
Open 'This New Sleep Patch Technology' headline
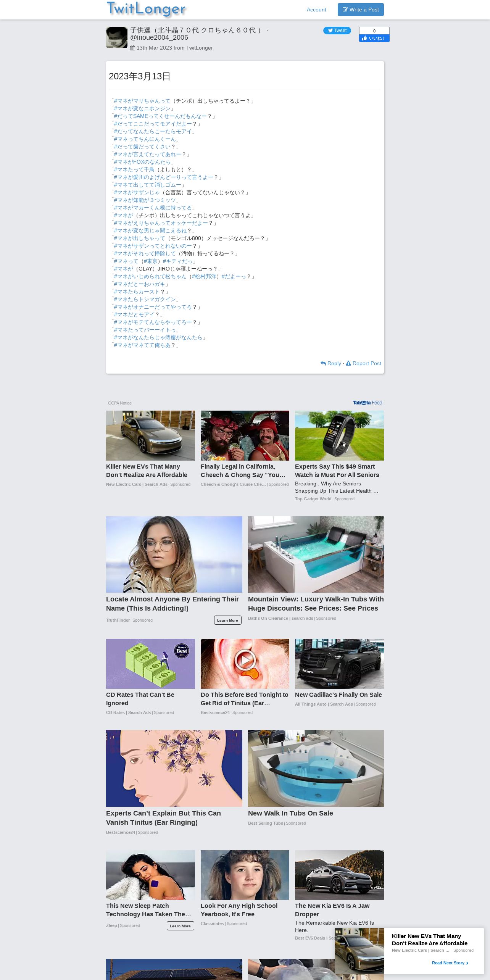(148, 910)
